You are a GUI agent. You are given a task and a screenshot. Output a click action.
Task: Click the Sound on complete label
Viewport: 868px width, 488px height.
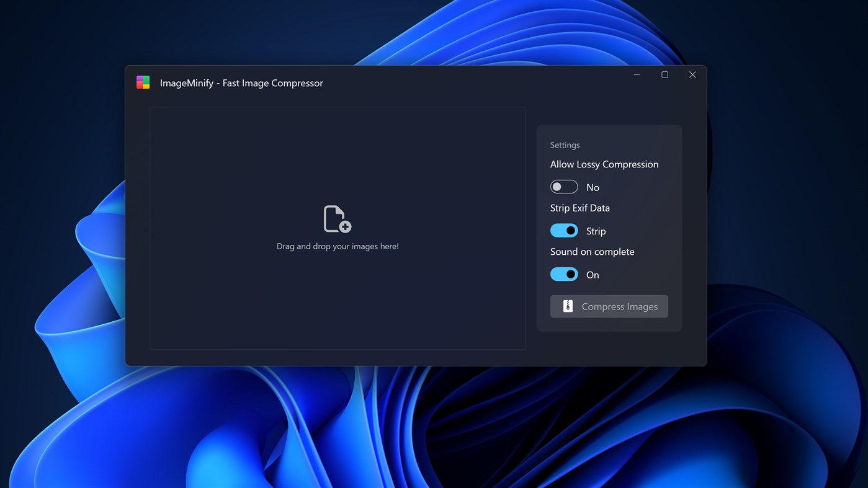pyautogui.click(x=592, y=251)
